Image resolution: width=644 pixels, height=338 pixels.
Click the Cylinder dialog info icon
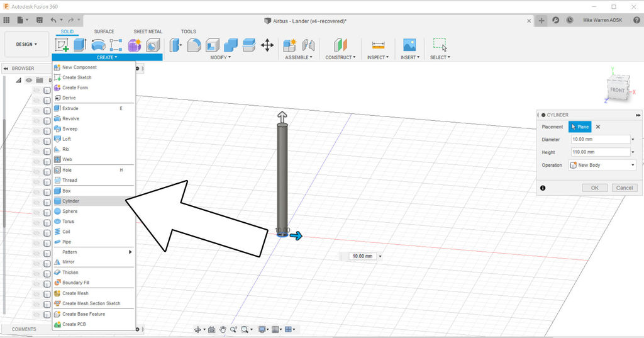tap(543, 188)
